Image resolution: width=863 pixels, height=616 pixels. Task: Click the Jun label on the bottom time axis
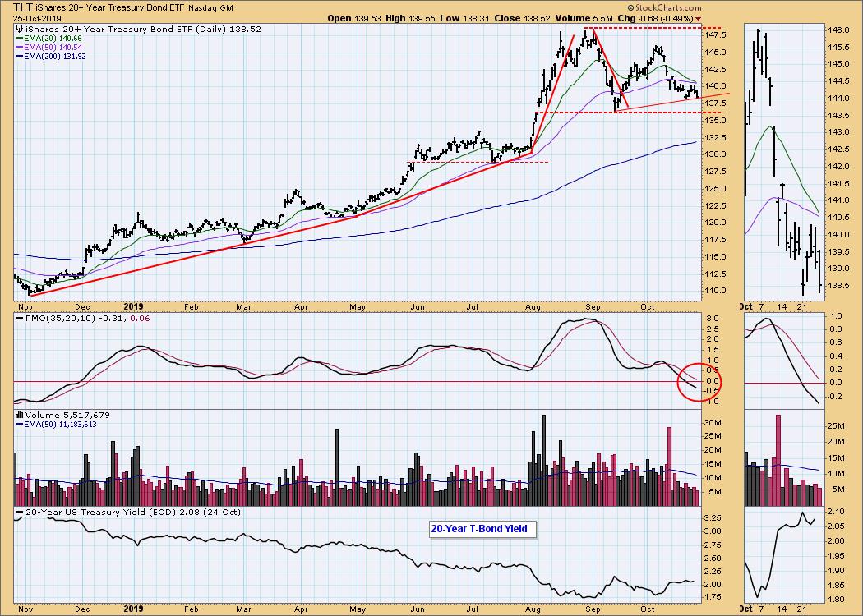418,609
